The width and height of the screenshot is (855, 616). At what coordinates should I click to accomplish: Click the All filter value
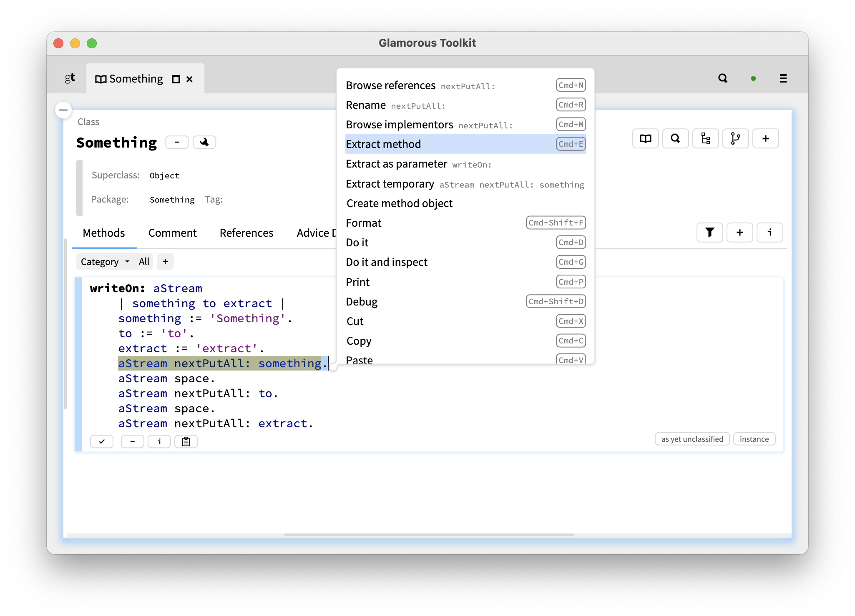point(144,262)
